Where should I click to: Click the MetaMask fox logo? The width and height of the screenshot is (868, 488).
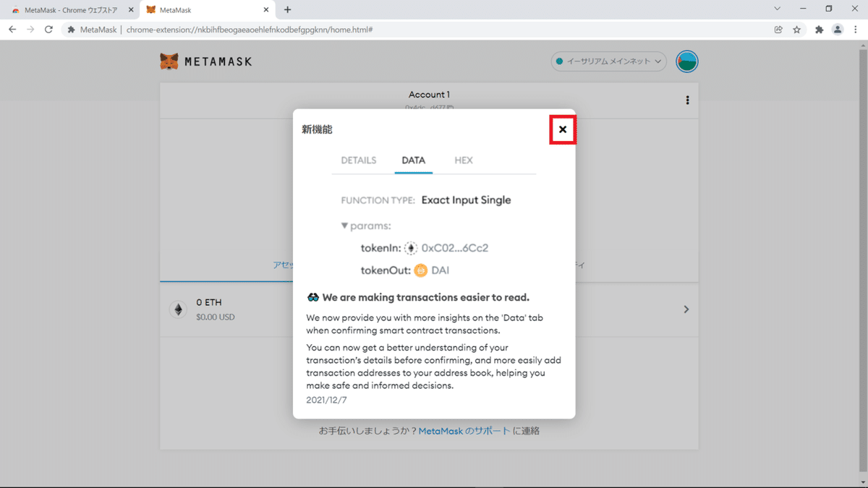tap(169, 61)
